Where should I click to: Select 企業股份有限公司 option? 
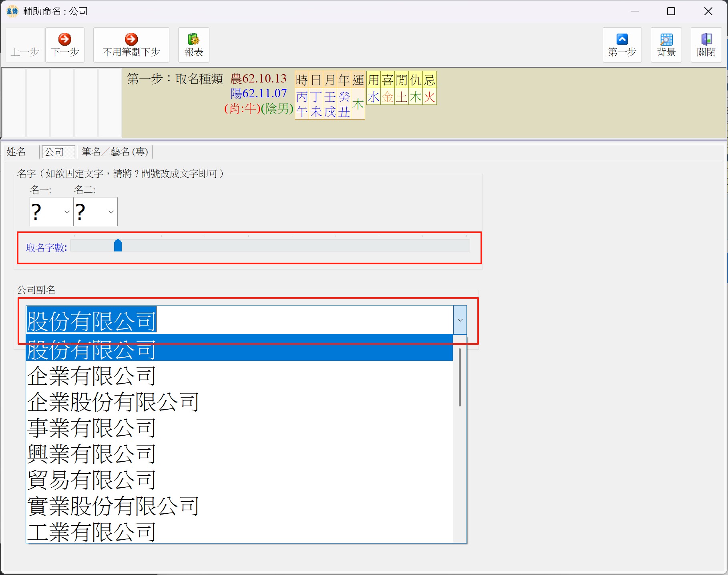[x=113, y=402]
